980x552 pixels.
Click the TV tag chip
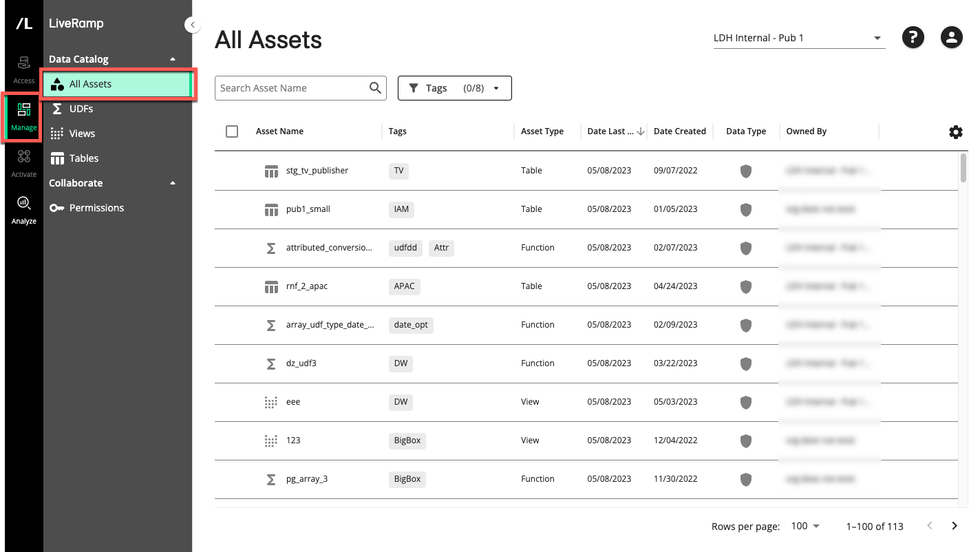(399, 171)
